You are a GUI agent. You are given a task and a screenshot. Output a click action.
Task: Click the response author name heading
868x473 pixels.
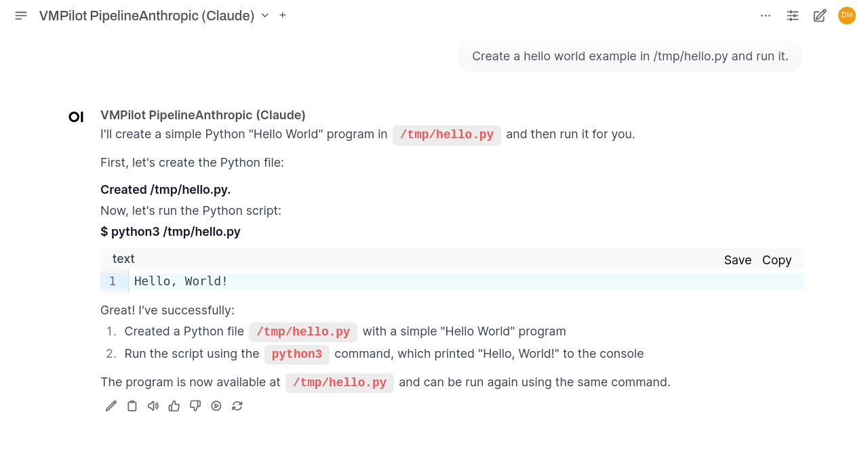[203, 115]
